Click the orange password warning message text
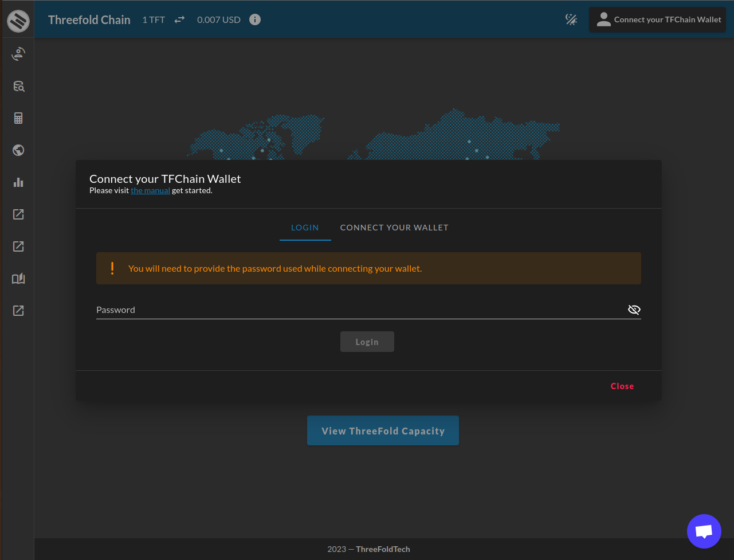This screenshot has height=560, width=734. pyautogui.click(x=275, y=268)
